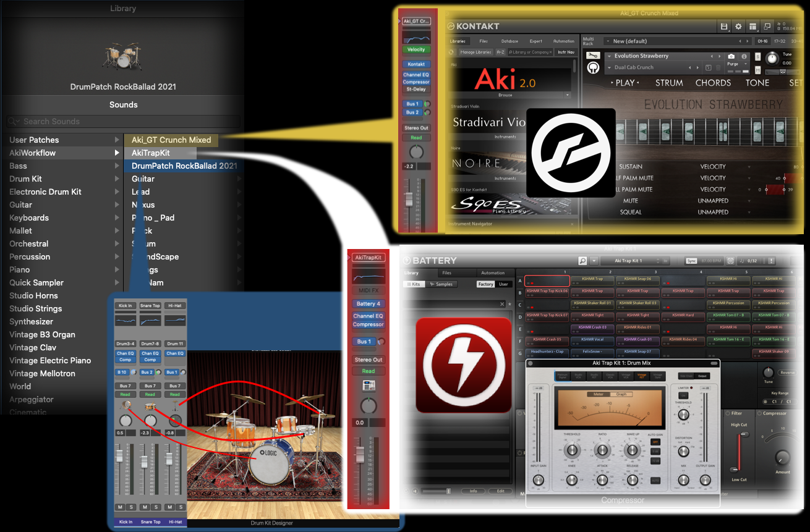
Task: Solo the Kick In channel strip
Action: (x=131, y=507)
